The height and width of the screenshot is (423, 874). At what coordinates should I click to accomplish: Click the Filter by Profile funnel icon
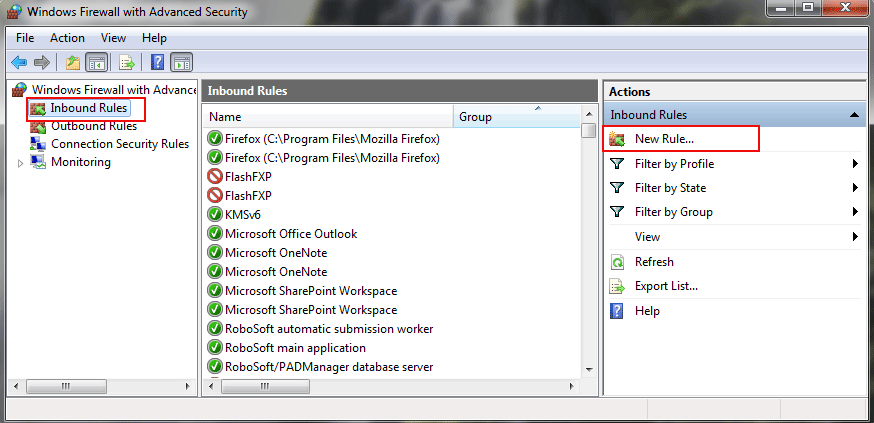[617, 164]
